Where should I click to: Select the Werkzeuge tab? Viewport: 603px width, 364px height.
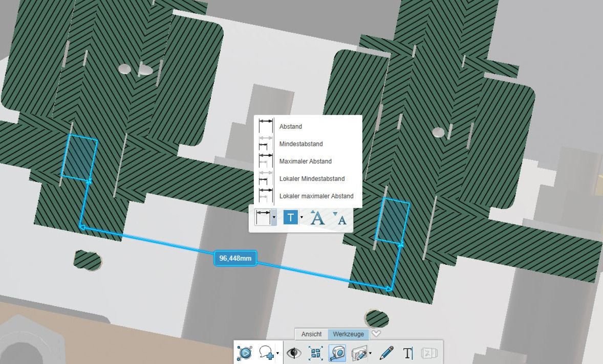(x=348, y=334)
